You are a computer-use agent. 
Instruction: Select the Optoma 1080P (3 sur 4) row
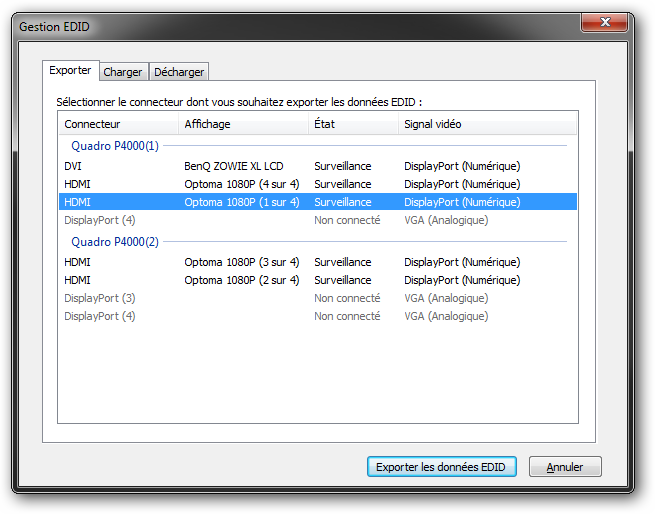[x=240, y=262]
